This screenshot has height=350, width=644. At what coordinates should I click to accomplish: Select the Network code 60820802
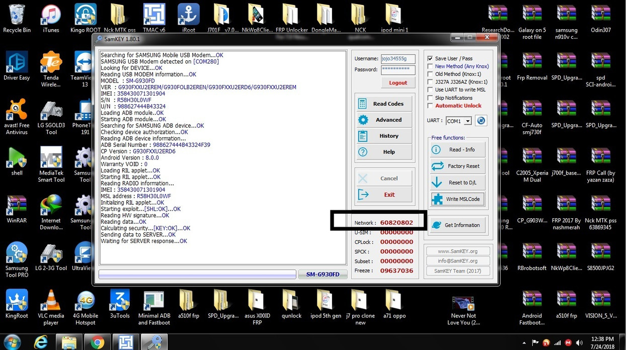(396, 222)
